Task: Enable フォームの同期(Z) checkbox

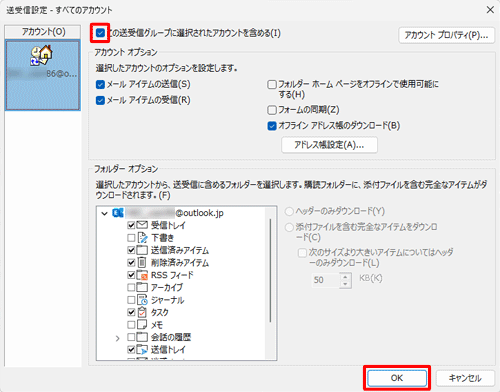Action: pos(272,110)
